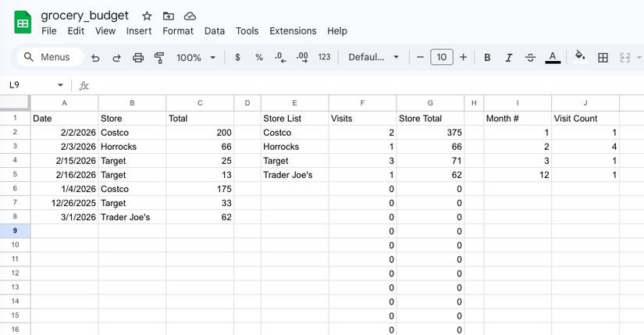
Task: Select cell with date 2/15/2026
Action: pyautogui.click(x=65, y=161)
